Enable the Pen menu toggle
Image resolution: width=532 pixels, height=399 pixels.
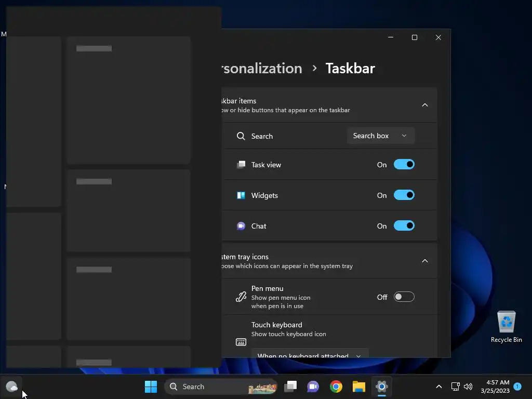(404, 297)
